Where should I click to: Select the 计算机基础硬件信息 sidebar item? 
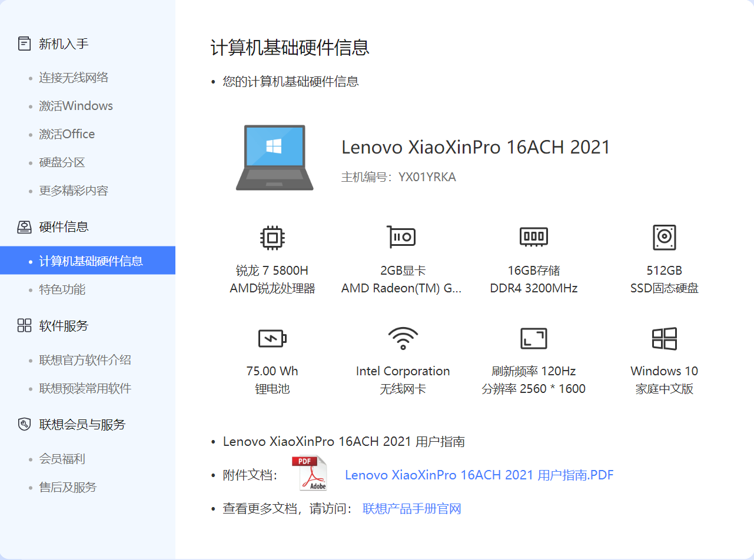88,261
